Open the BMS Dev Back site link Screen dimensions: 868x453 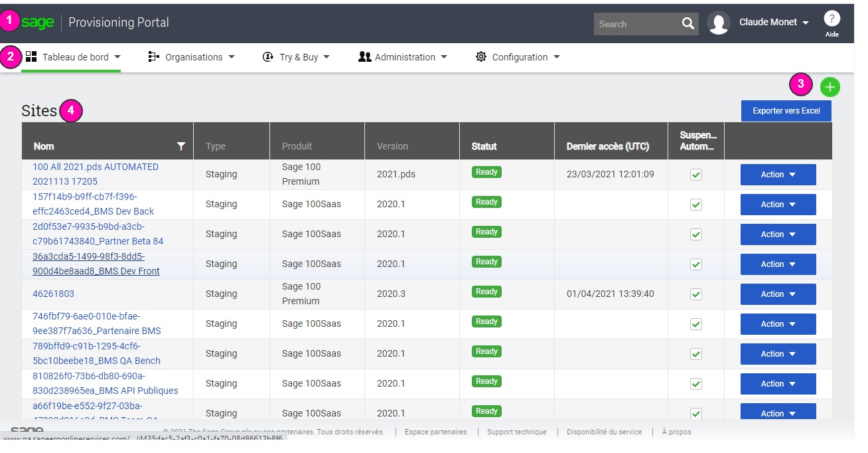(x=94, y=204)
